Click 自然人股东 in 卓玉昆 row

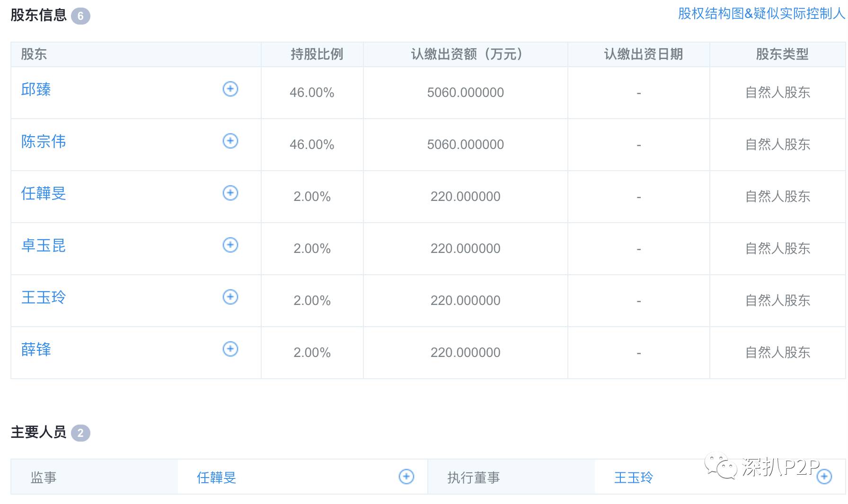coord(778,249)
